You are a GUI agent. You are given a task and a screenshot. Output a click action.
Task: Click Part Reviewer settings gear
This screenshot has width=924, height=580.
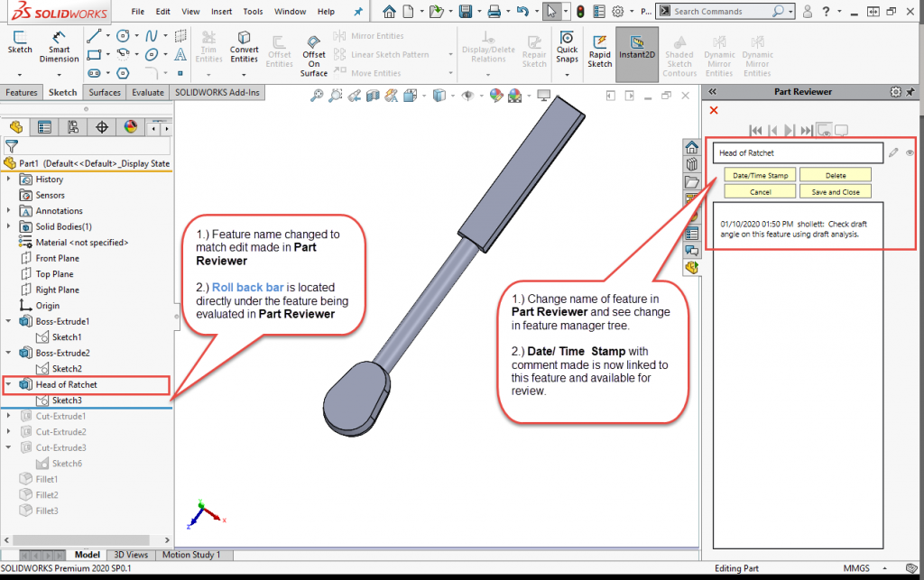pos(896,92)
